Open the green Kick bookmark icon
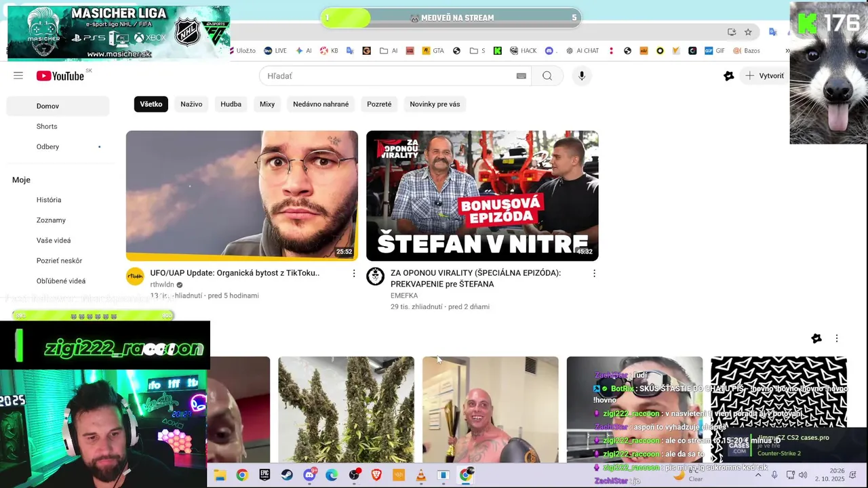 [x=497, y=51]
